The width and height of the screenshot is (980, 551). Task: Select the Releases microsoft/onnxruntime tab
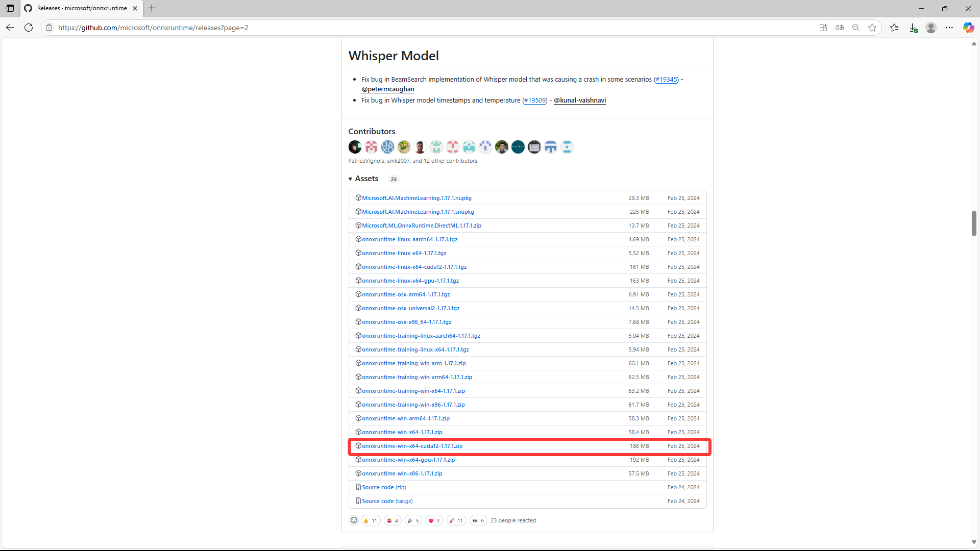(82, 8)
